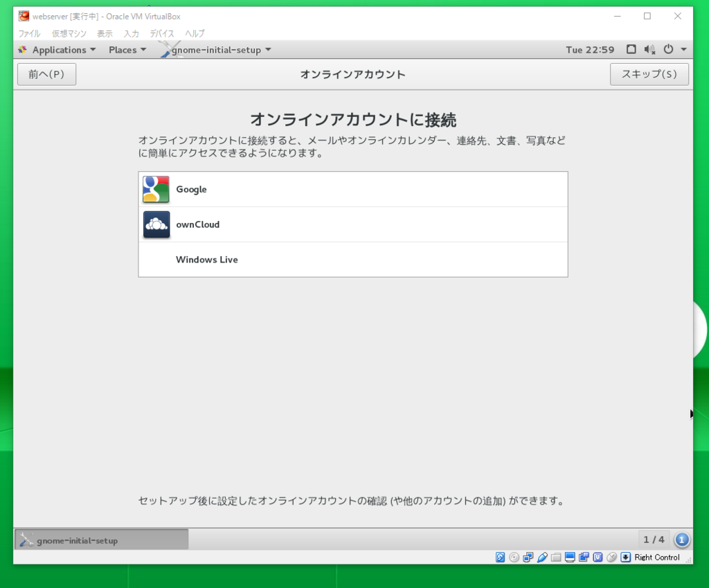The height and width of the screenshot is (588, 709).
Task: Click the optical drive status icon
Action: pos(514,558)
